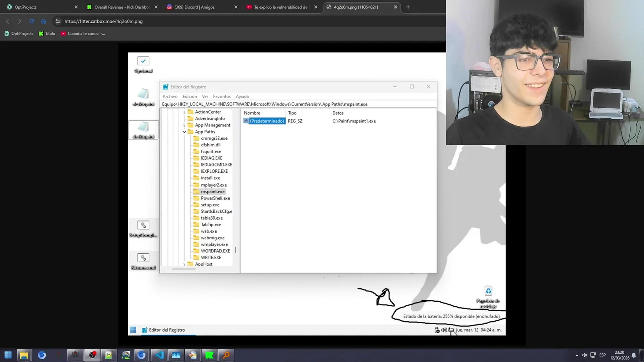Switch to the Discord Amigos tab
The image size is (644, 362).
coord(201,7)
